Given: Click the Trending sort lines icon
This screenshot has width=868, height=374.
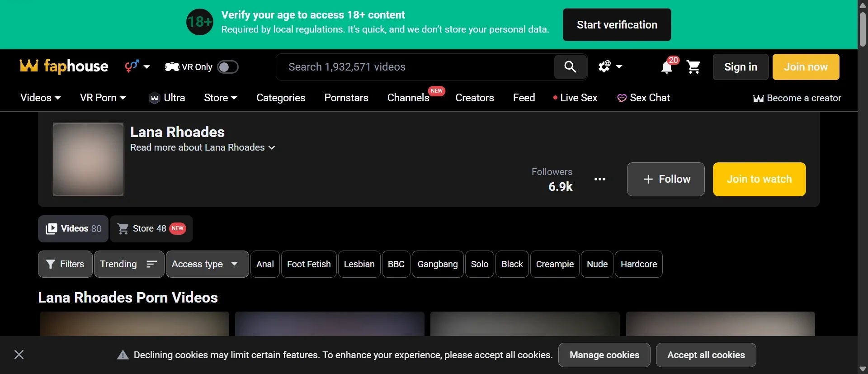Looking at the screenshot, I should coord(152,264).
